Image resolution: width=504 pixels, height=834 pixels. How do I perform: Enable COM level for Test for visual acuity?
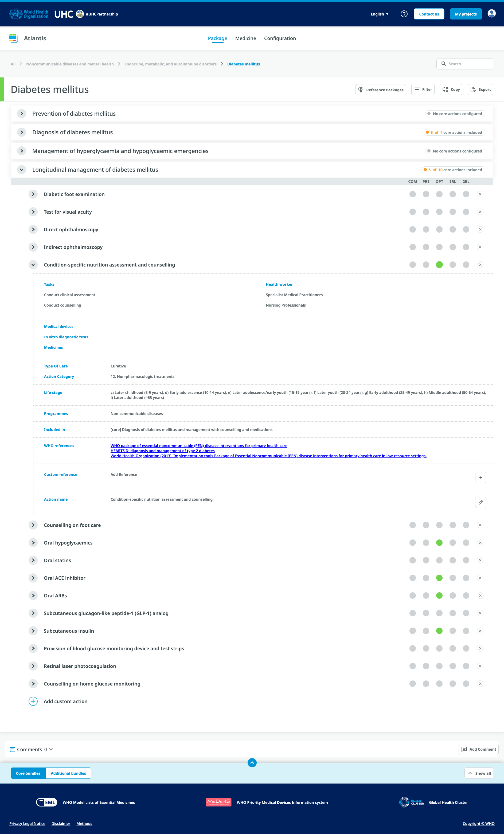tap(412, 212)
